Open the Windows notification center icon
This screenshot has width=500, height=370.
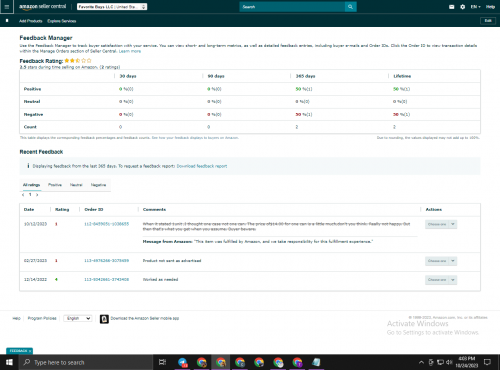click(x=487, y=362)
